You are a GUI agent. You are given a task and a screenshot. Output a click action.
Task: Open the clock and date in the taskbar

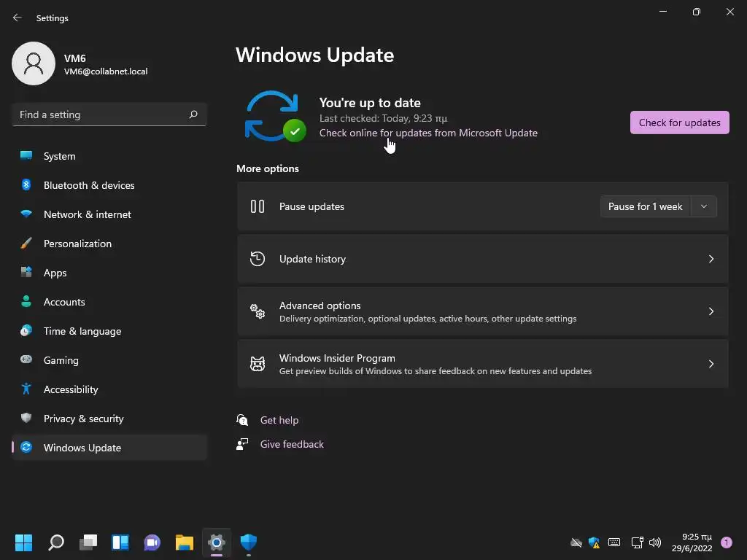pyautogui.click(x=692, y=542)
